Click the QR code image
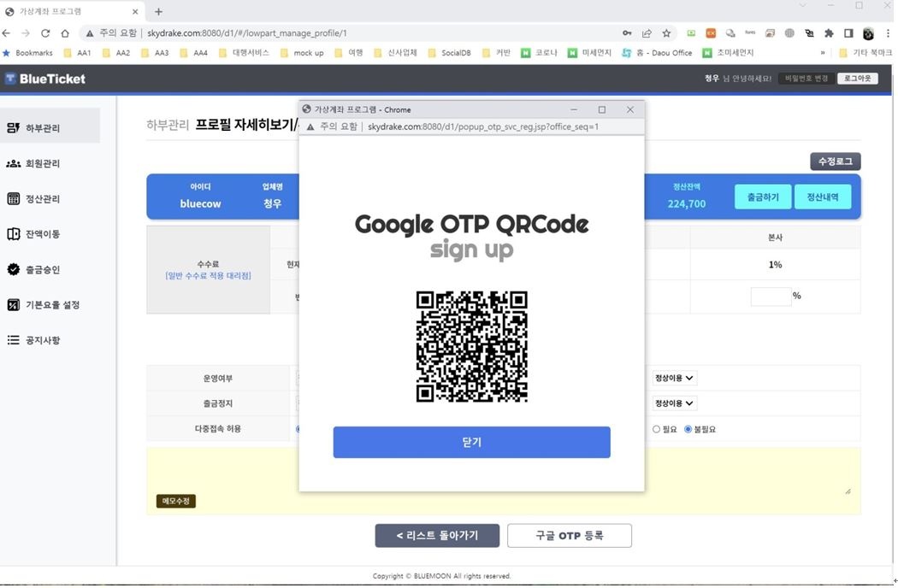Screen dimensions: 898x588 pyautogui.click(x=471, y=346)
